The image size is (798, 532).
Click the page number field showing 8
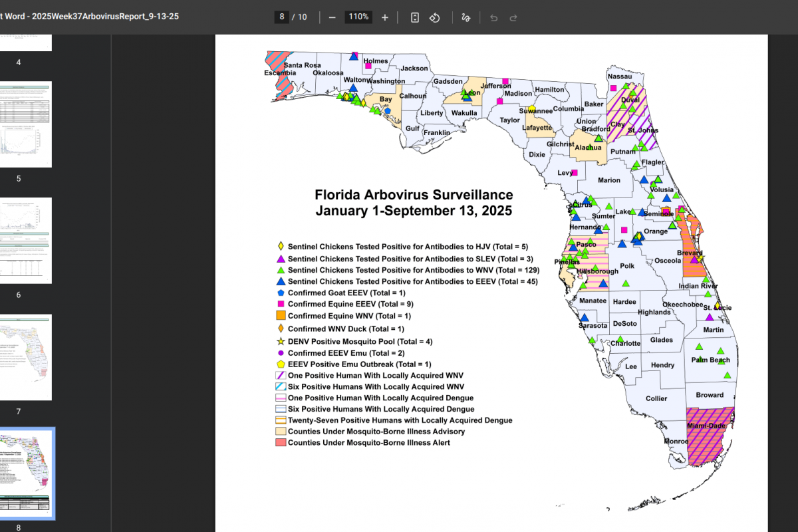coord(282,17)
